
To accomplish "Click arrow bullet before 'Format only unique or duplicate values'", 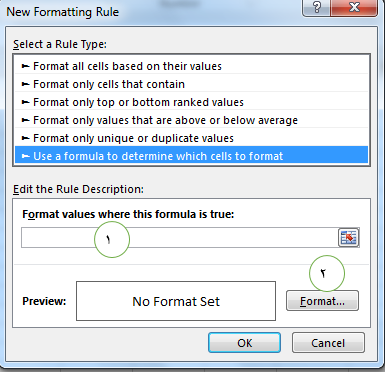I will click(x=26, y=138).
